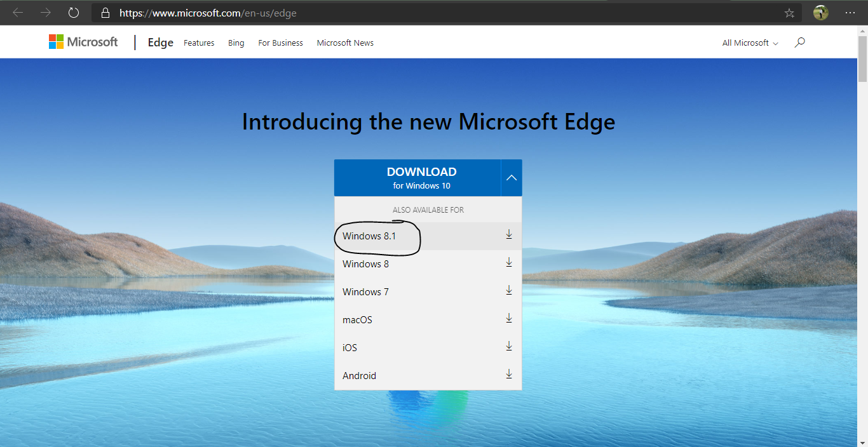Click the padlock site security icon
The image size is (868, 447).
[x=105, y=13]
